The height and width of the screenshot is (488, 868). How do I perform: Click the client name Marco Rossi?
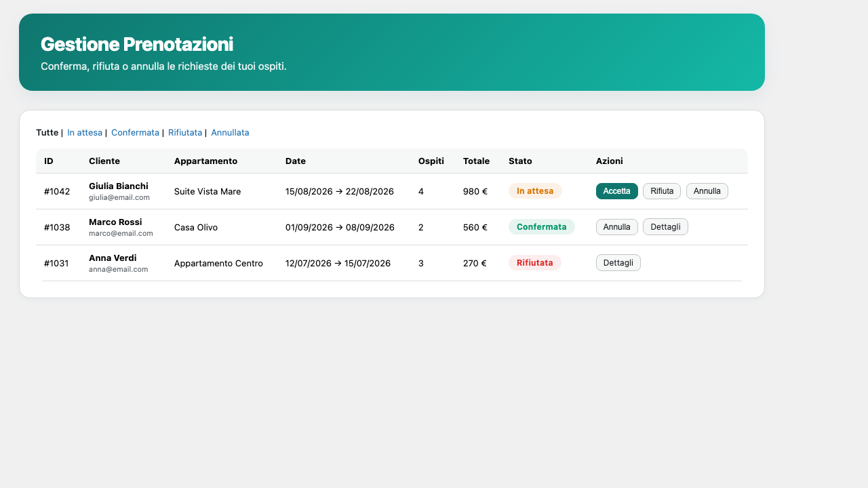pos(115,222)
